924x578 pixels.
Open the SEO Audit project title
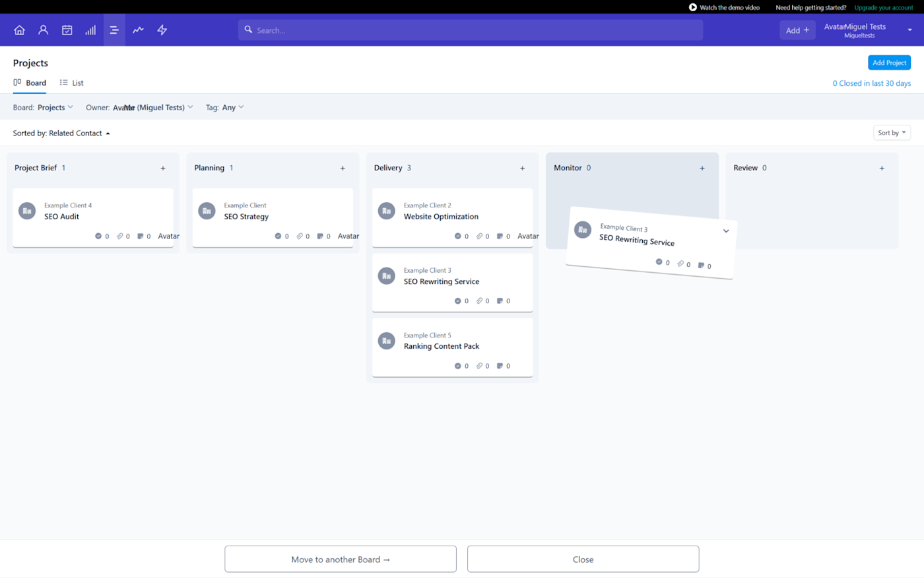point(61,217)
